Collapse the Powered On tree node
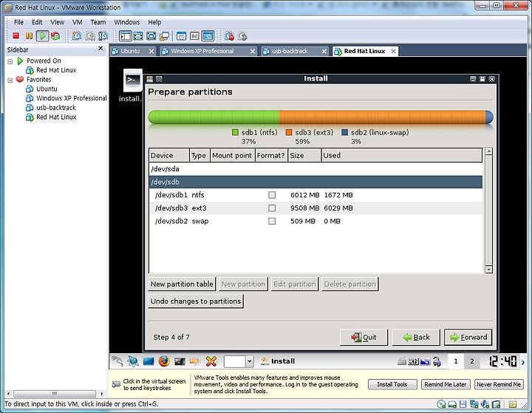 point(10,61)
